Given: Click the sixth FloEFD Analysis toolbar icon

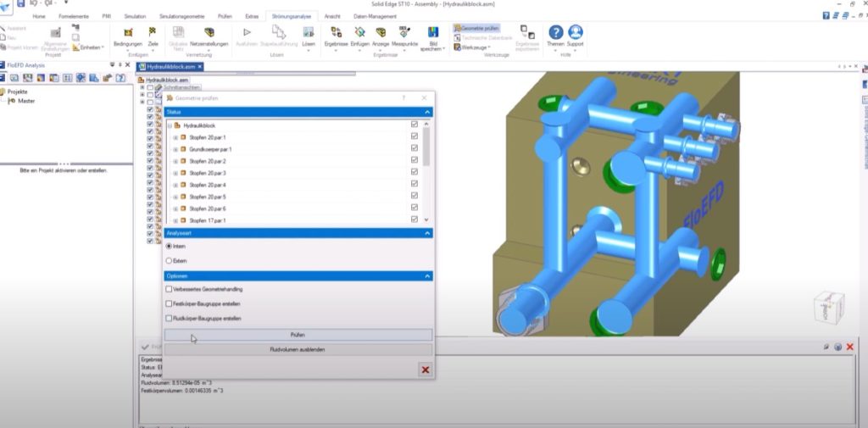Looking at the screenshot, I should [x=68, y=78].
